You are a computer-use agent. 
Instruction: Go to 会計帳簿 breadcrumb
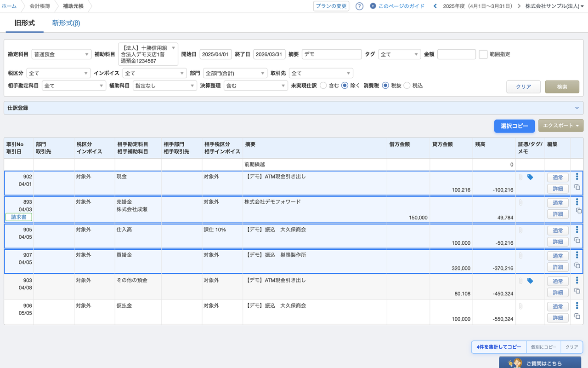(x=40, y=6)
